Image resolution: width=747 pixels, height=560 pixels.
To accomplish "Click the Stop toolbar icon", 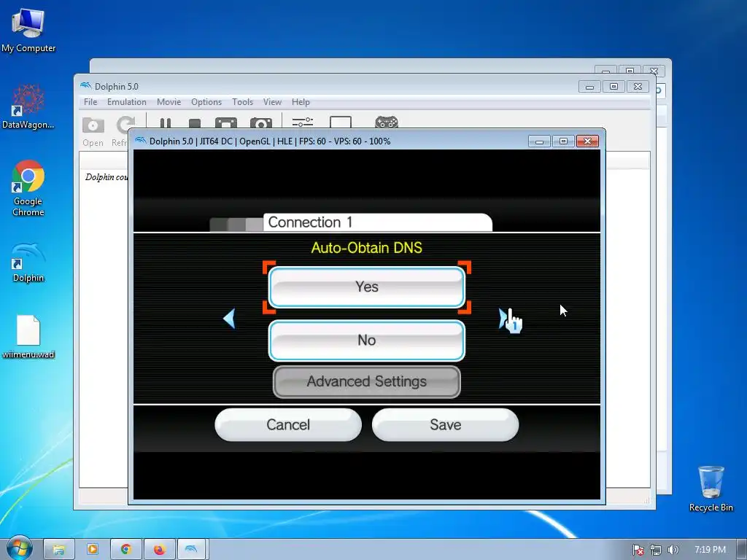I will tap(194, 123).
